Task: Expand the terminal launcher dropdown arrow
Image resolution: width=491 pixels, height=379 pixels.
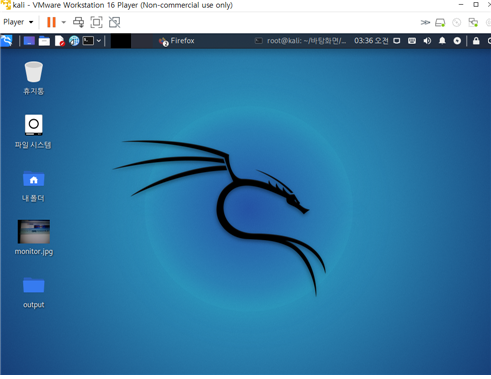Action: pos(99,41)
